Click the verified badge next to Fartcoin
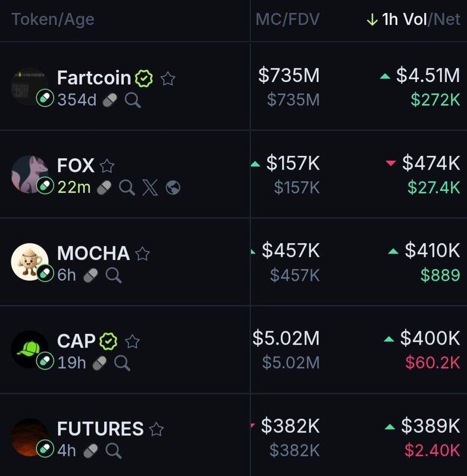The height and width of the screenshot is (476, 467). tap(145, 78)
